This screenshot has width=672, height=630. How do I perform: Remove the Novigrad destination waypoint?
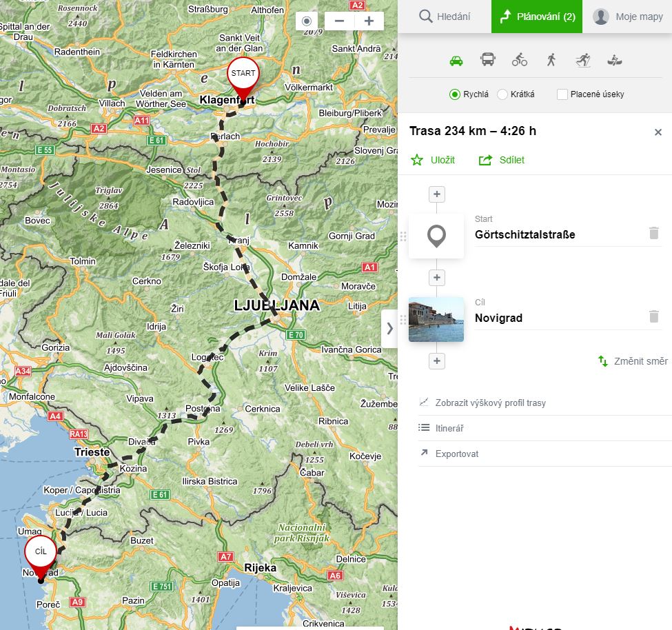654,316
